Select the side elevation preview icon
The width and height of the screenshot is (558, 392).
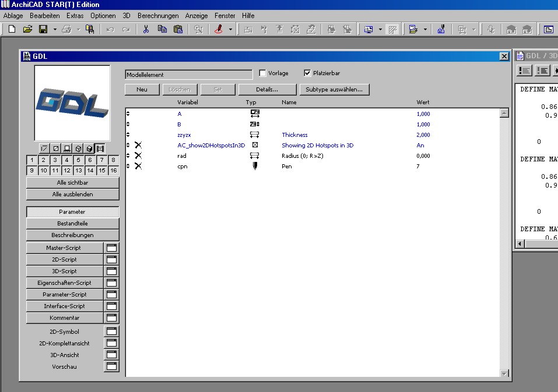click(67, 149)
